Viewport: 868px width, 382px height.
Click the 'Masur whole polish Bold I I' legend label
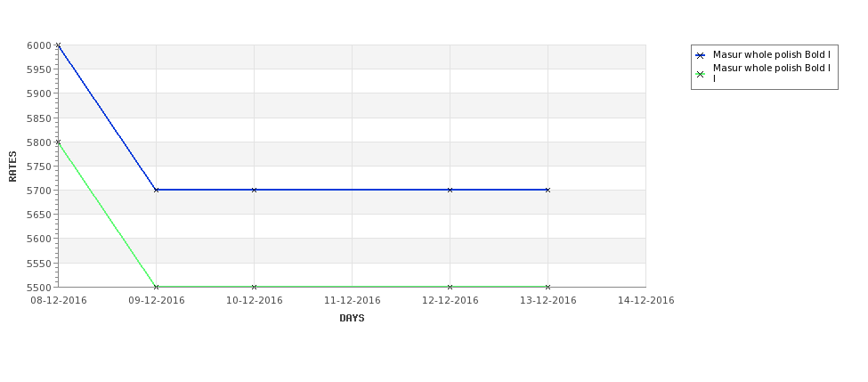(772, 73)
